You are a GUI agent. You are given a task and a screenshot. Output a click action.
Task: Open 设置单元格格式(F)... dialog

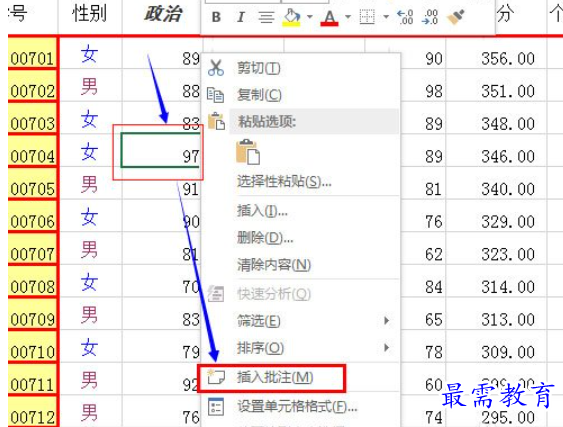297,407
